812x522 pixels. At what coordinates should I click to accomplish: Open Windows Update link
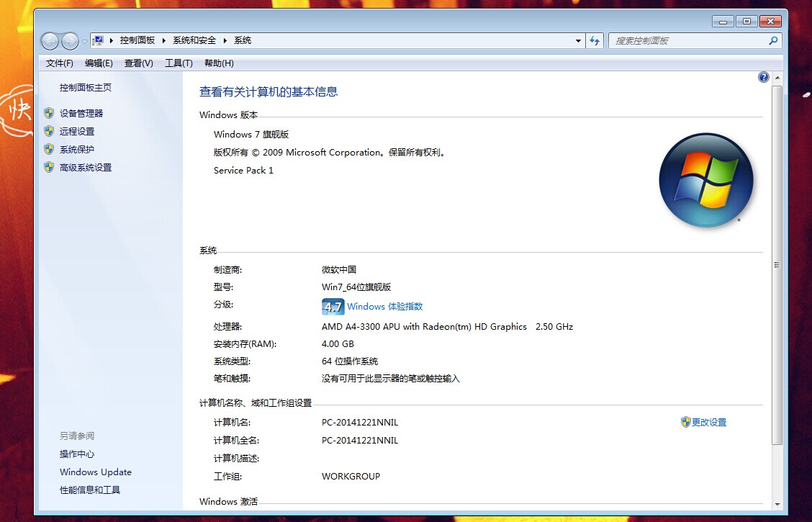coord(96,472)
